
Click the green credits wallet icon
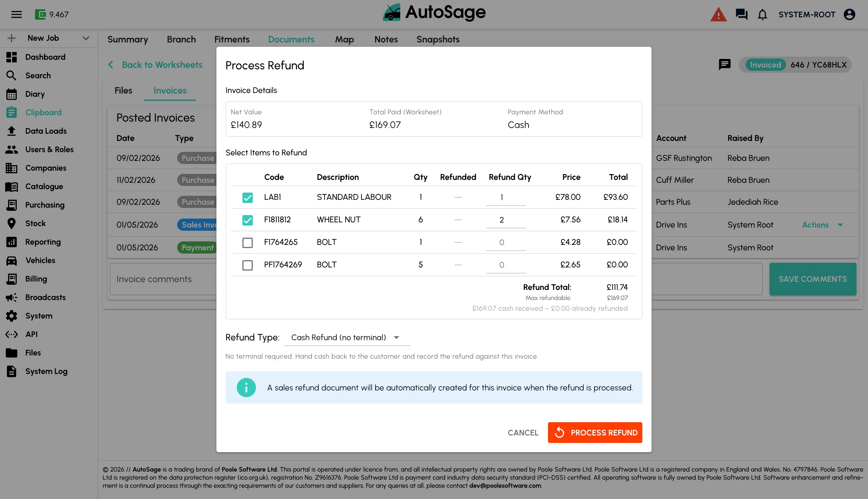click(x=40, y=14)
